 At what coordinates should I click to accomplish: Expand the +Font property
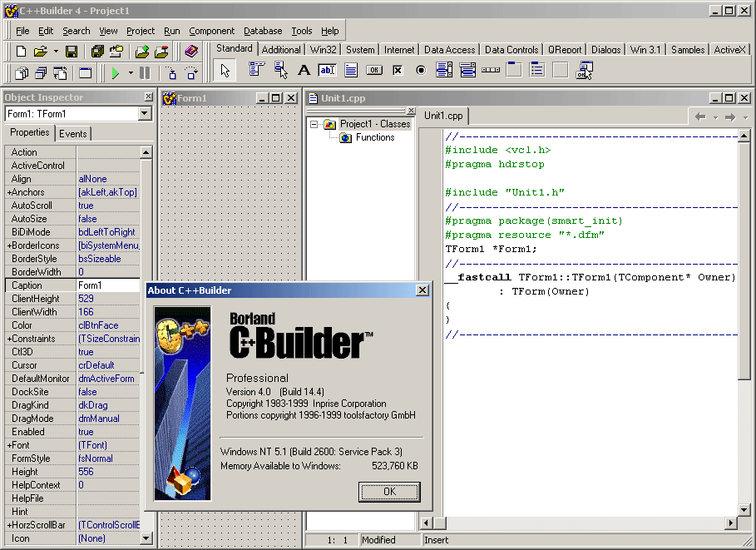click(8, 445)
